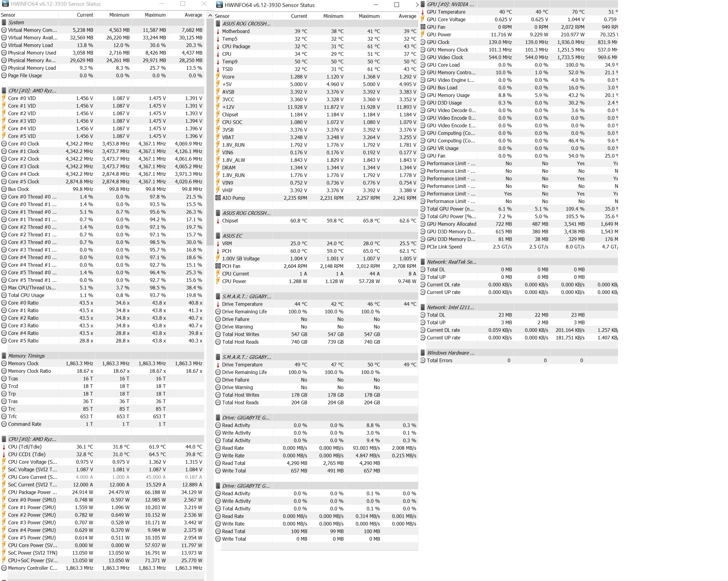Select the ASUS EC sensor group header
This screenshot has height=581, width=728.
coord(232,235)
